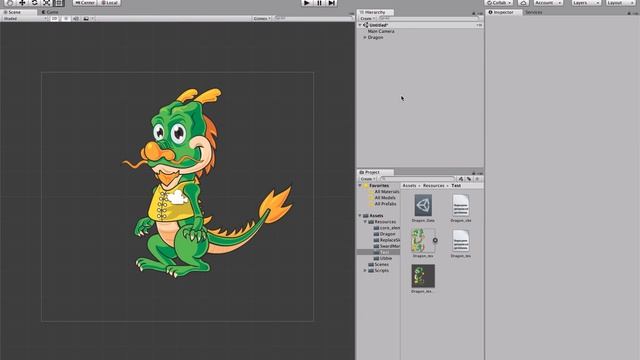
Task: Click the Step frame button
Action: pos(332,2)
